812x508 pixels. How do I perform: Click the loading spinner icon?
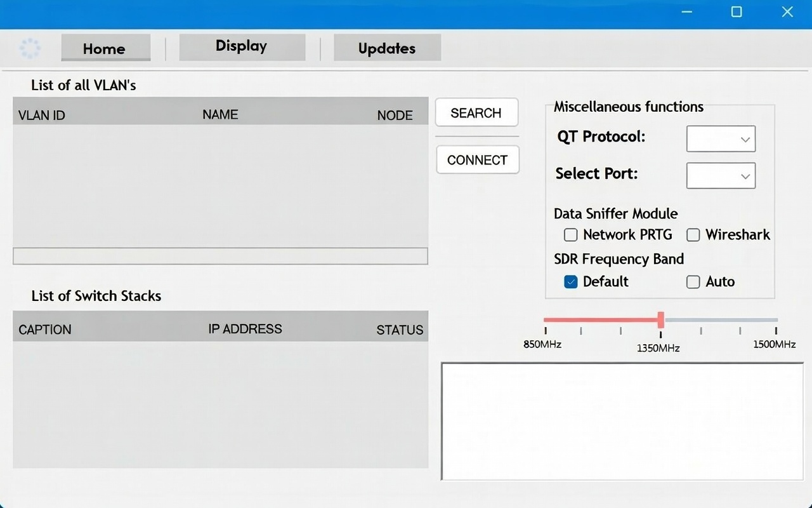pos(30,48)
